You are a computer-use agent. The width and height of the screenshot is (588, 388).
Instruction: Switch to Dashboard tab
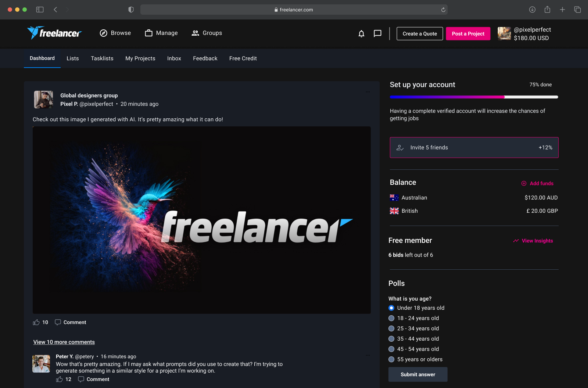point(42,58)
